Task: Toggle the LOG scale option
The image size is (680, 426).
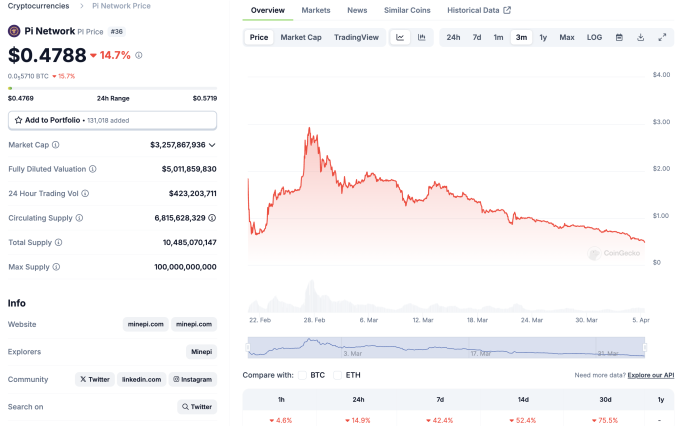Action: [x=595, y=37]
